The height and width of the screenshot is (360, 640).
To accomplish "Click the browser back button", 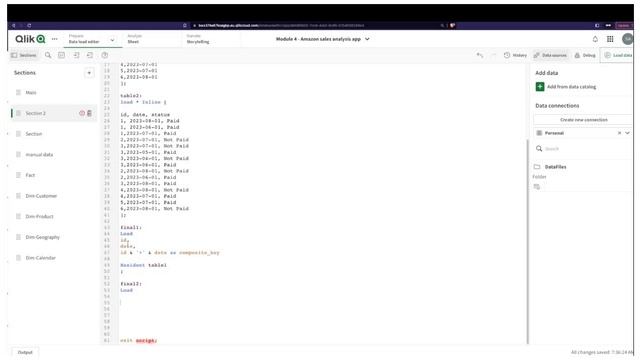I will [x=13, y=25].
